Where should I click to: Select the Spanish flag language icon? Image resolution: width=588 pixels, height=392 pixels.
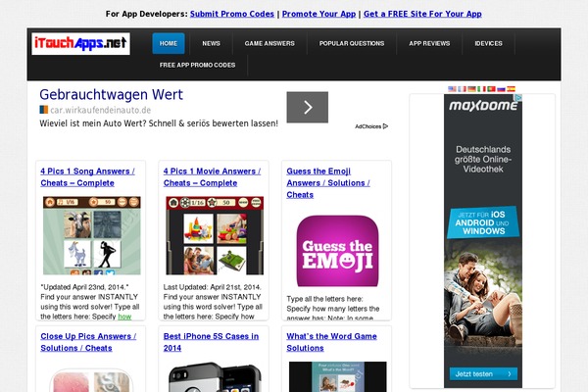(x=511, y=89)
